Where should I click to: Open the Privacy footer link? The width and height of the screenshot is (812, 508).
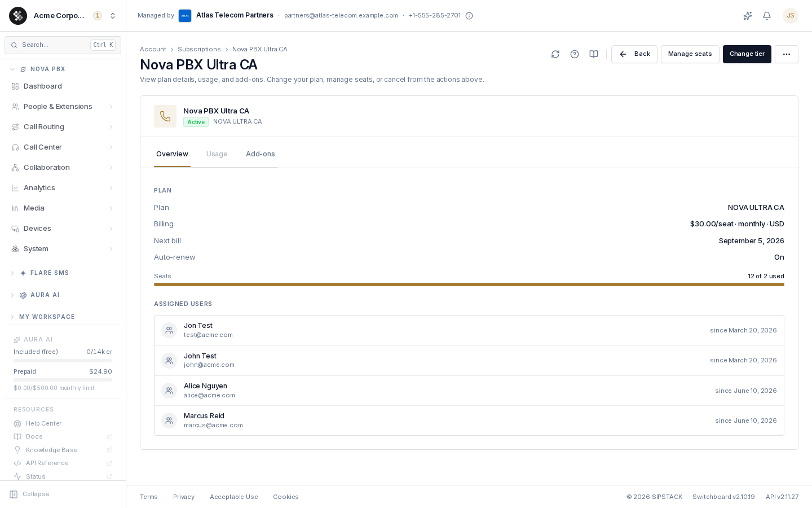[x=184, y=497]
